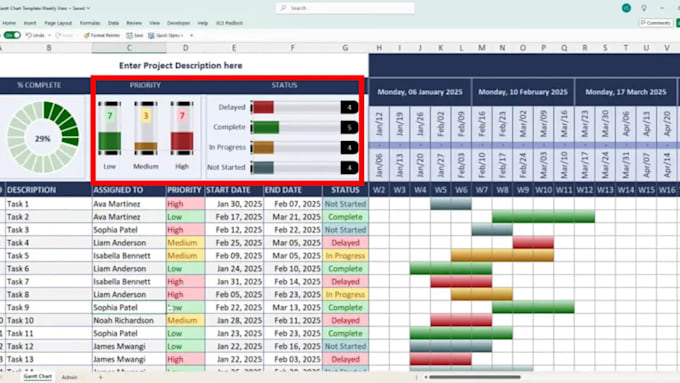Click Task 1 grey Gantt bar
The image size is (680, 383).
pyautogui.click(x=451, y=204)
